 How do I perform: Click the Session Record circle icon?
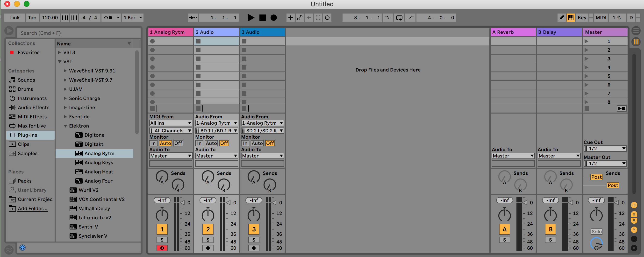click(x=327, y=18)
